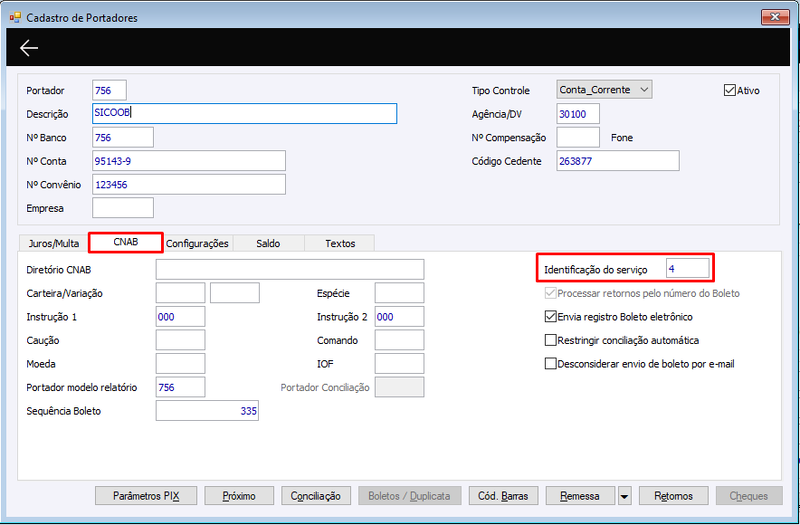The height and width of the screenshot is (525, 800).
Task: Enable Restringir conciliação automática
Action: pos(551,340)
